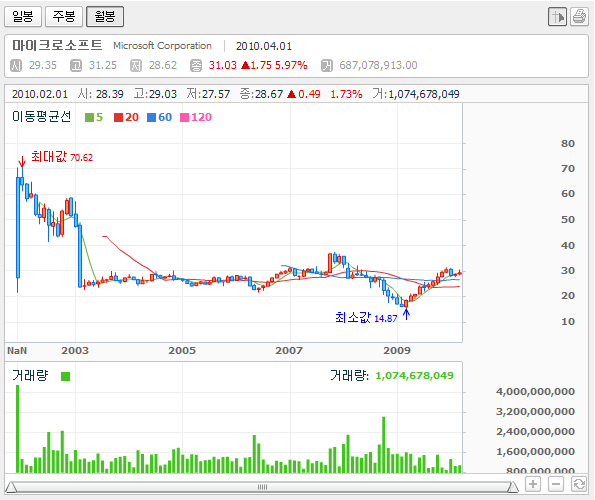Click the volume 거 icon in header
595x500 pixels.
click(x=327, y=65)
